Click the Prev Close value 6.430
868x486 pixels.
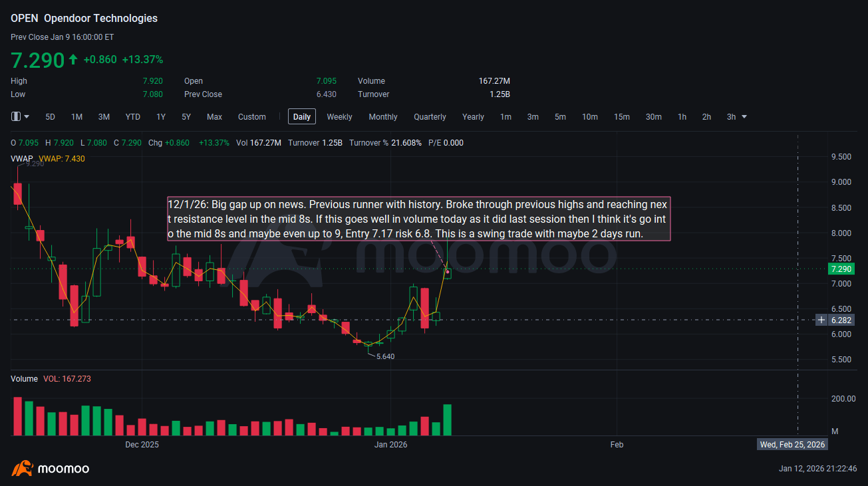click(326, 94)
